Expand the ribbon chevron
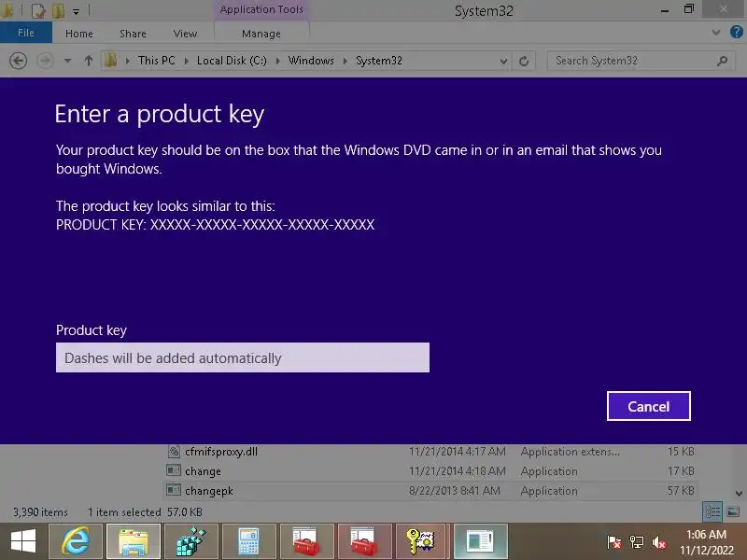Viewport: 747px width, 560px height. tap(716, 33)
